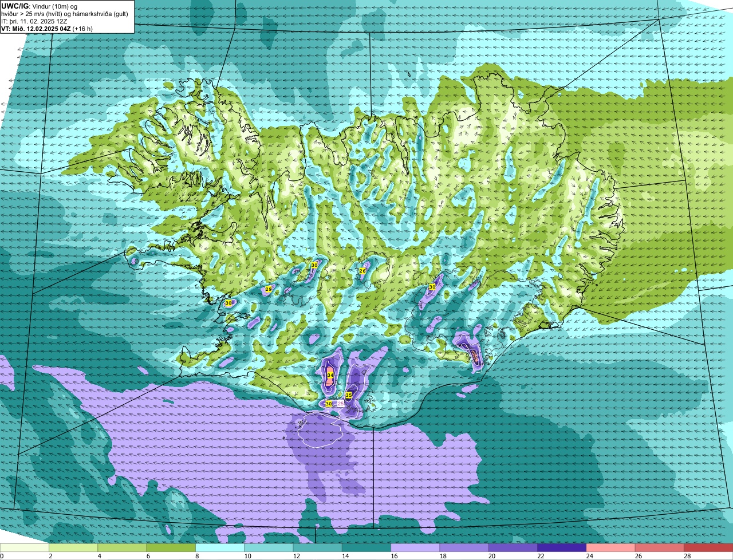The image size is (733, 560).
Task: Click the yellow "34" gust value on the map
Action: (330, 376)
